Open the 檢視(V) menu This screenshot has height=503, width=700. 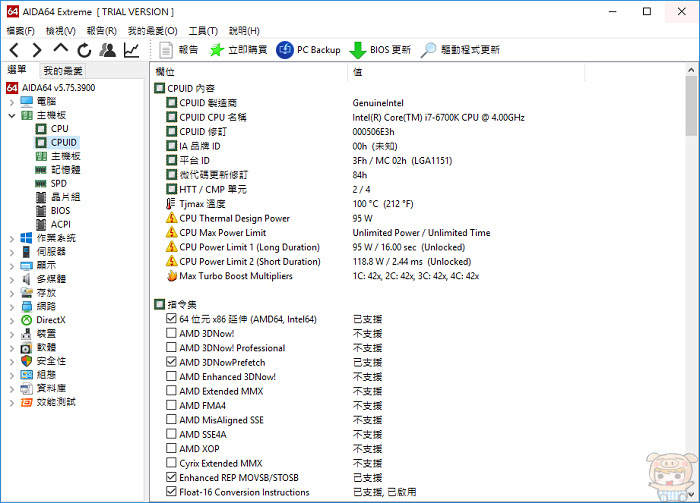[61, 31]
